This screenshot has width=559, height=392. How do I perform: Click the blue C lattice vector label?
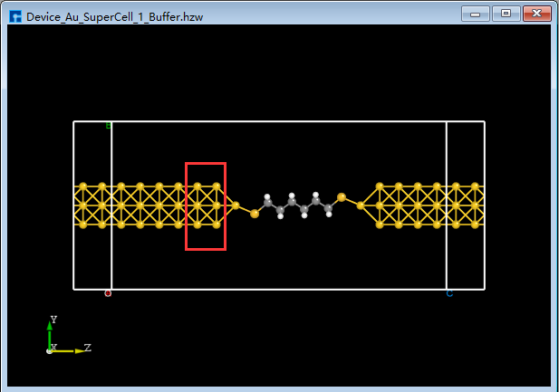449,293
